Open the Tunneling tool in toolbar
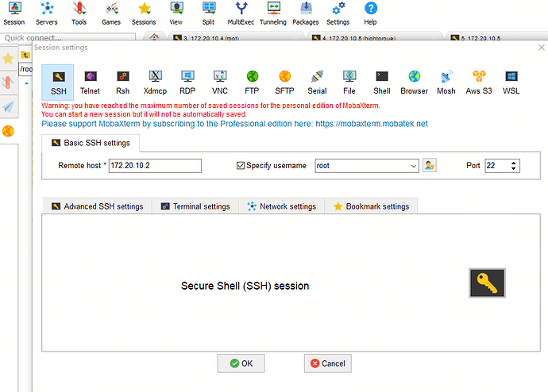 click(x=273, y=14)
